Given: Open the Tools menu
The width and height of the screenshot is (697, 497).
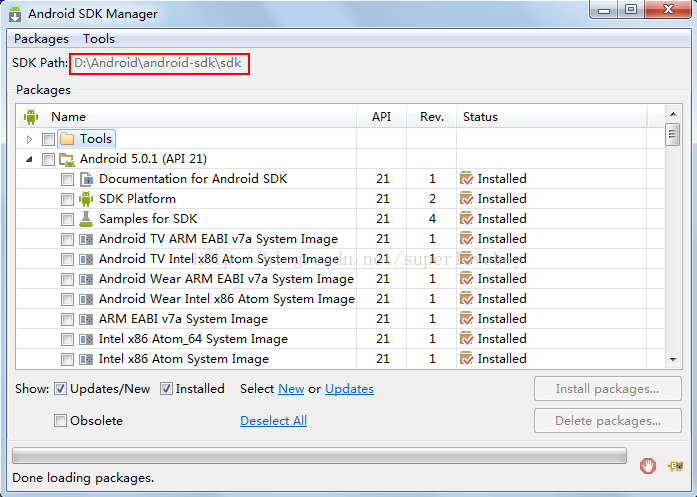Looking at the screenshot, I should pos(99,39).
